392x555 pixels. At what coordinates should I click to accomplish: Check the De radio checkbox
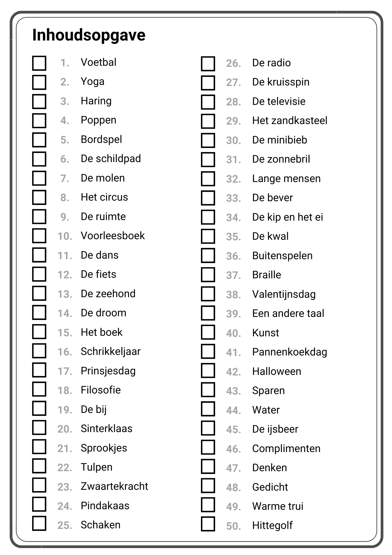pos(208,64)
